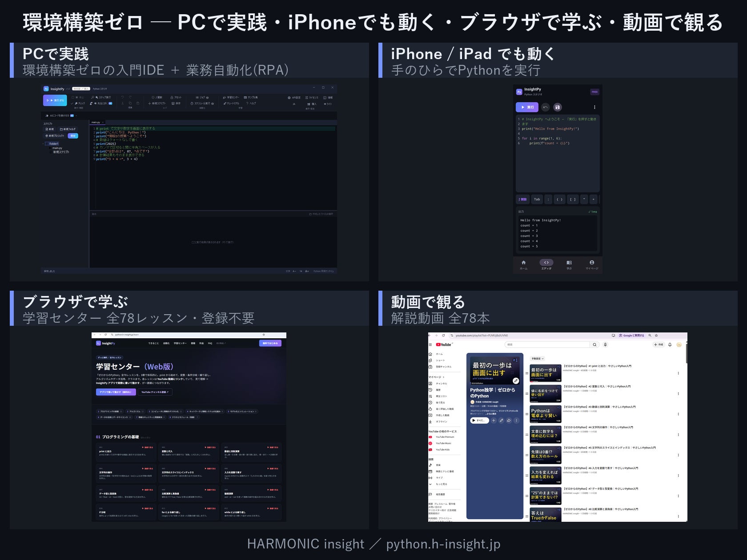Tap the parentheses ( ) shortcut key
Viewport: 747px width, 560px height.
click(x=560, y=200)
